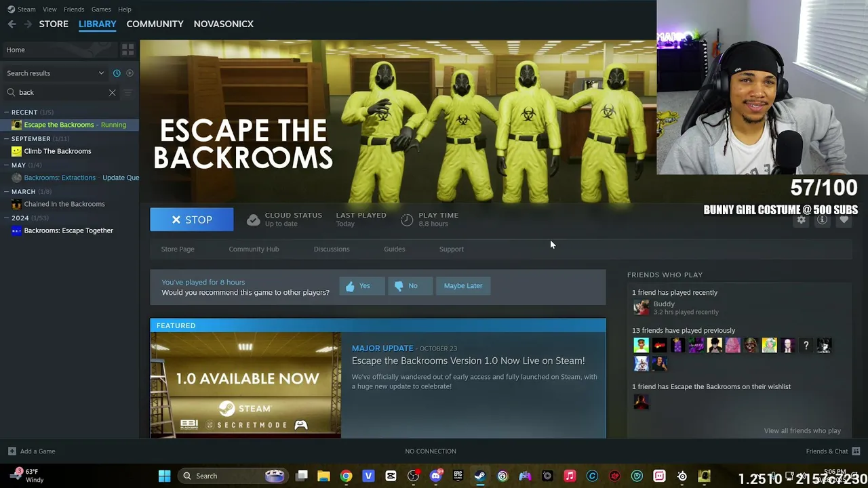
Task: Click Maybe Later on recommendation prompt
Action: click(x=463, y=286)
